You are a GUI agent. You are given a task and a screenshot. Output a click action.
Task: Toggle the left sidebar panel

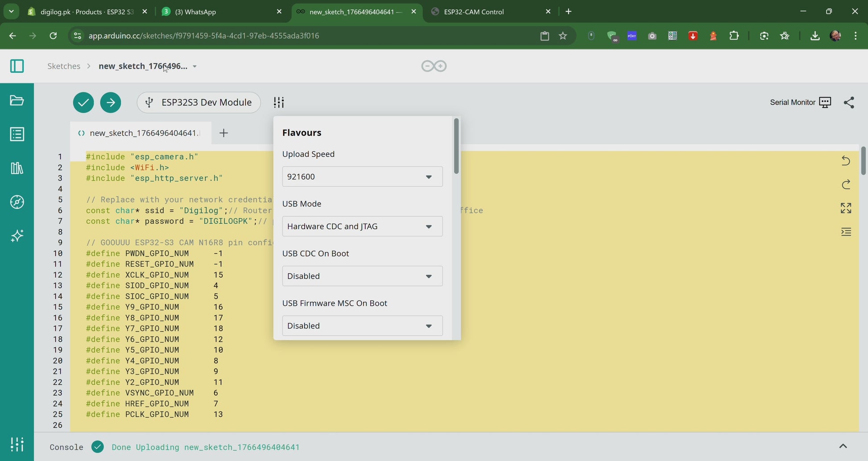(x=17, y=66)
